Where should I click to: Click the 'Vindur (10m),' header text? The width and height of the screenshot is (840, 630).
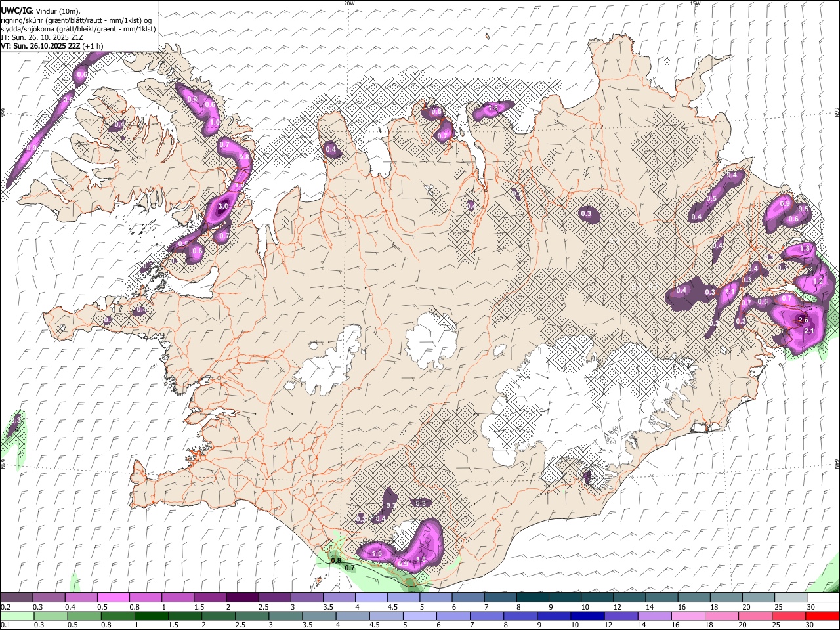click(x=57, y=11)
